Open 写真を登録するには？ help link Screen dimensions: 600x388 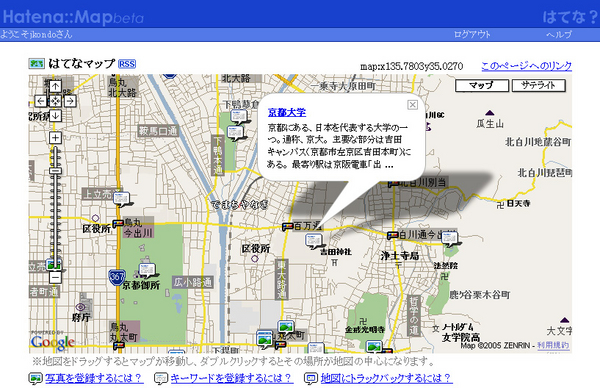pyautogui.click(x=94, y=378)
